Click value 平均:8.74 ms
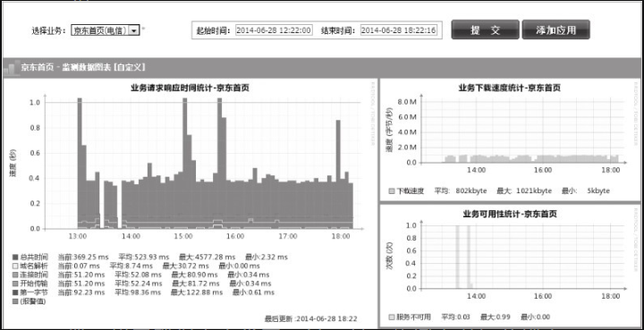This screenshot has width=644, height=330. click(x=131, y=266)
